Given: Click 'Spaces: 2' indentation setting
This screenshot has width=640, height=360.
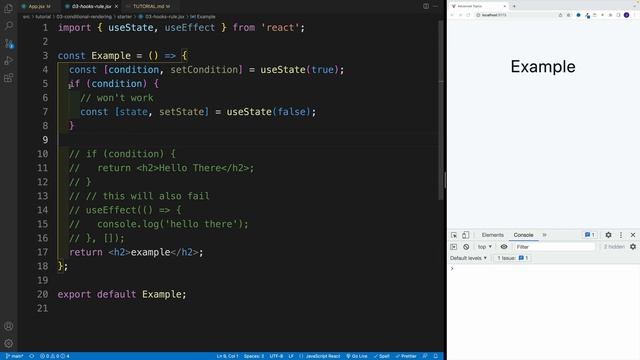Looking at the screenshot, I should pos(254,356).
